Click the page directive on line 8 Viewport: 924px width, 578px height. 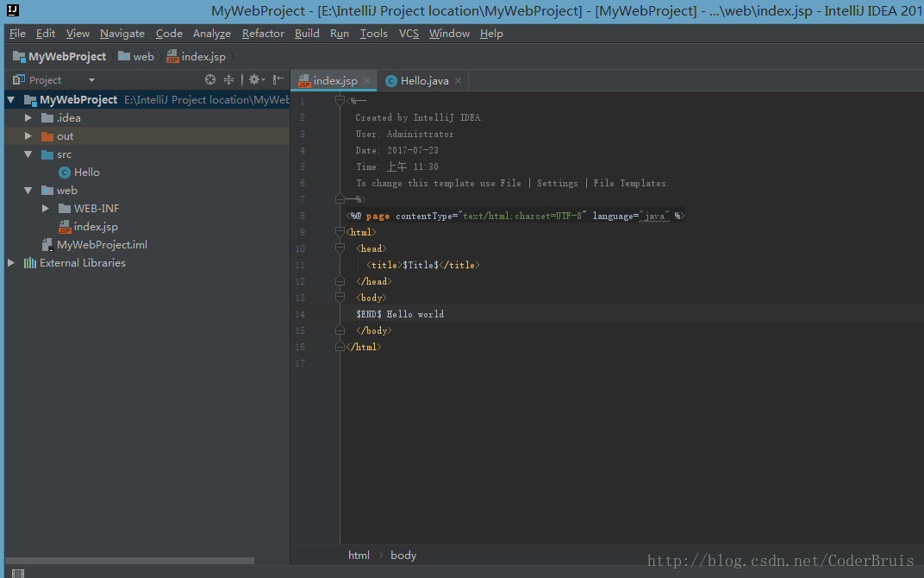(515, 216)
